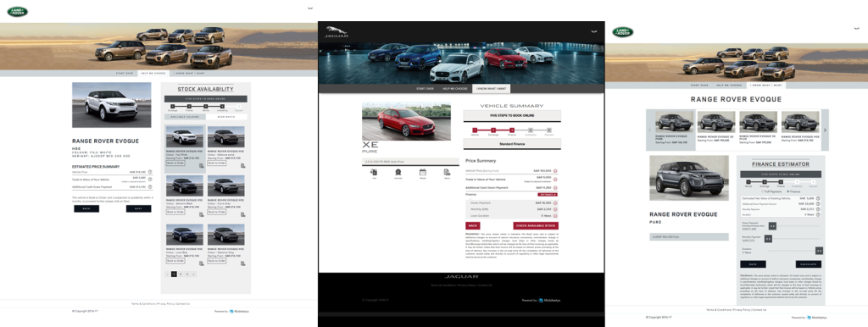This screenshot has width=868, height=327.
Task: Open the spec sheet icon on the Kaikoura Stone card
Action: coord(243,165)
